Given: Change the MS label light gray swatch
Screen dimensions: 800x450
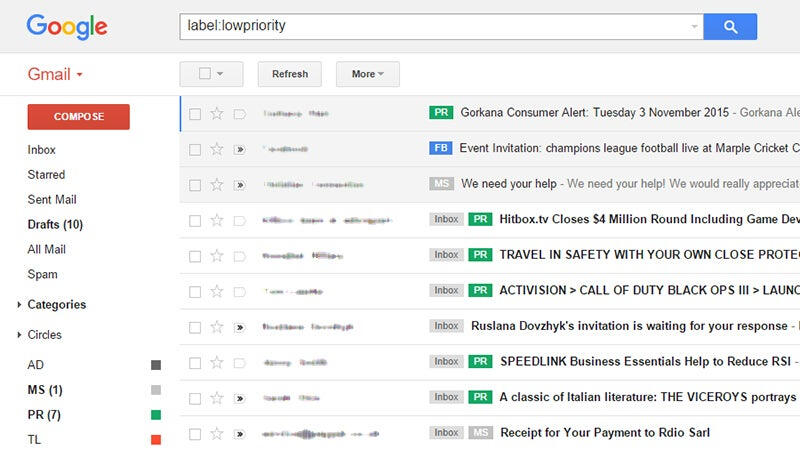Looking at the screenshot, I should (x=156, y=390).
